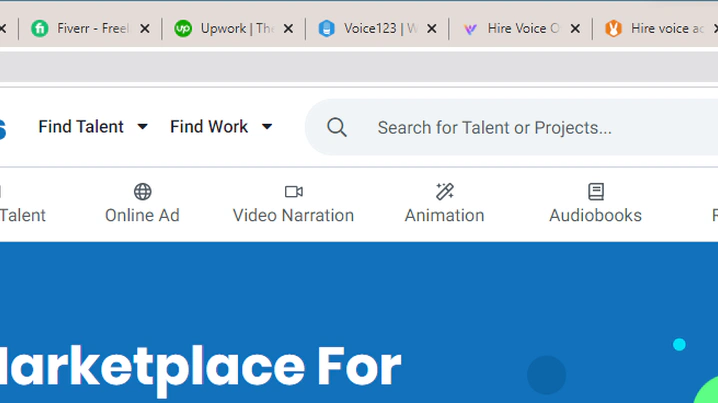Image resolution: width=718 pixels, height=403 pixels.
Task: Click the book icon for Audiobooks
Action: pyautogui.click(x=595, y=191)
